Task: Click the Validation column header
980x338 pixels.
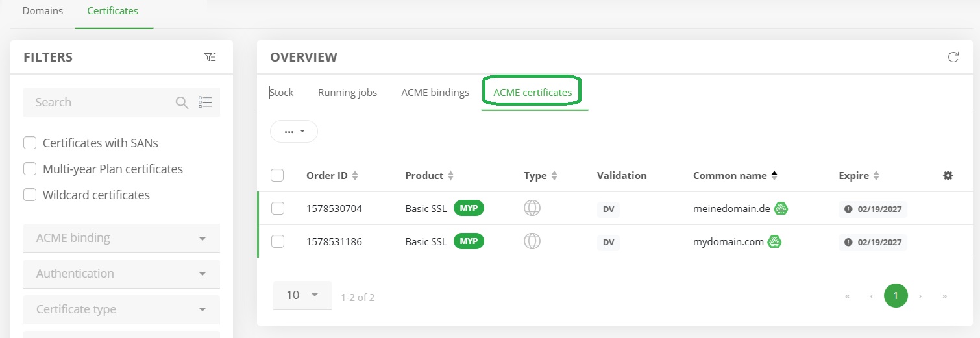Action: coord(622,175)
